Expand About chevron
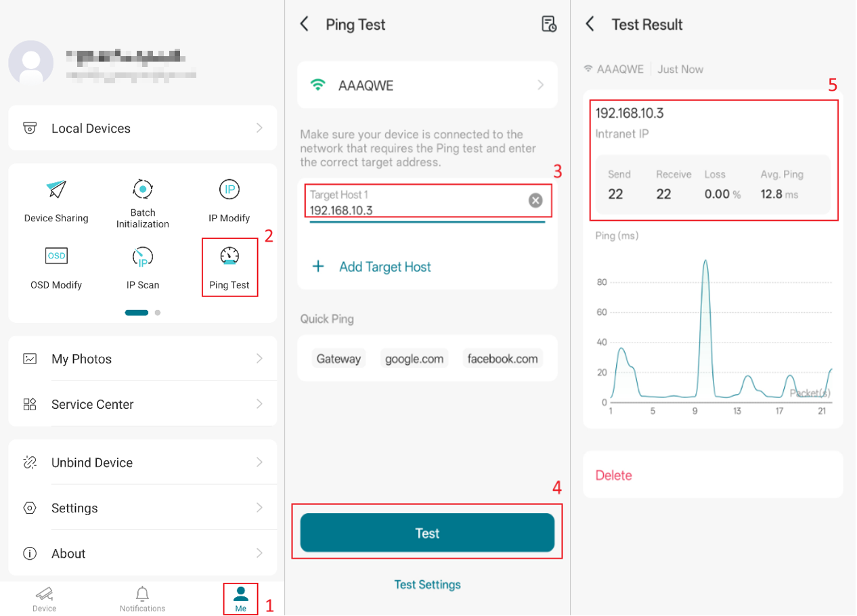 [260, 553]
